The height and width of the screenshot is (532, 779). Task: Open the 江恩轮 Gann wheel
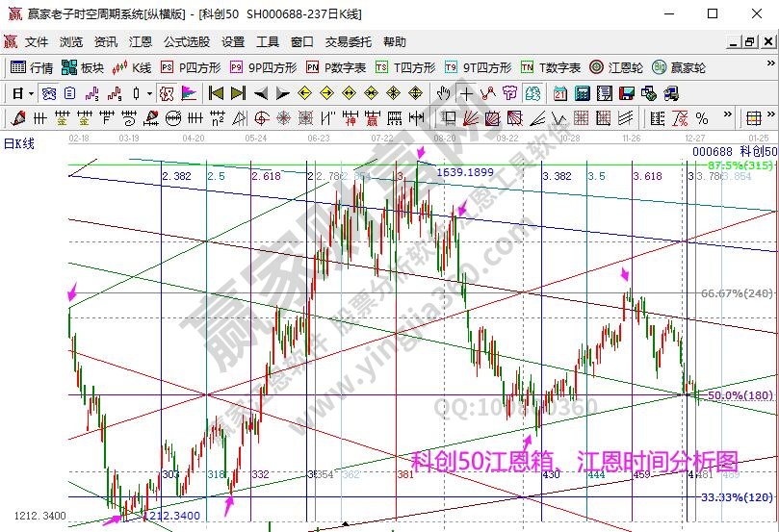point(616,67)
